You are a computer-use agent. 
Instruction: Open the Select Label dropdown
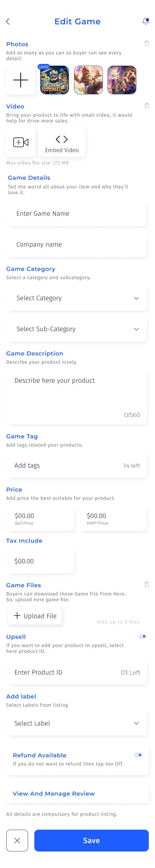pyautogui.click(x=77, y=723)
